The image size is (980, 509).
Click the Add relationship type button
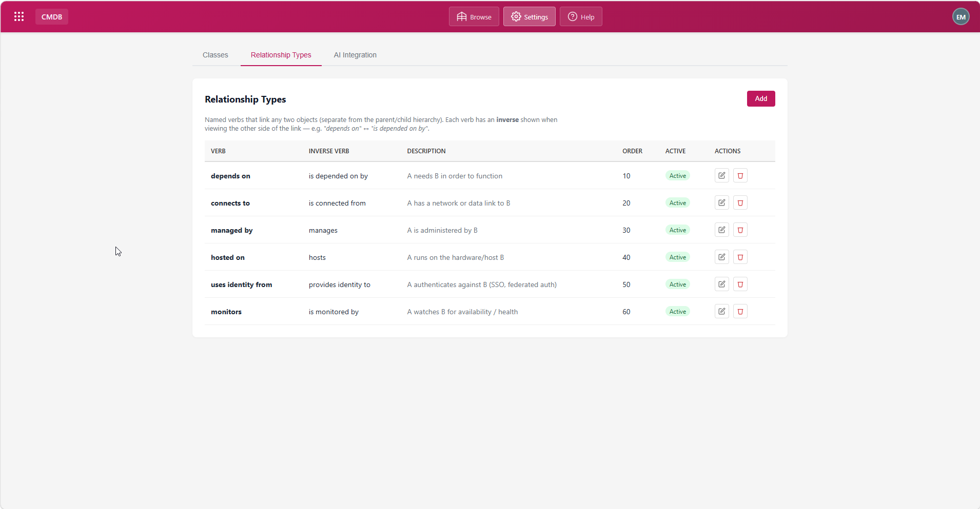[760, 98]
